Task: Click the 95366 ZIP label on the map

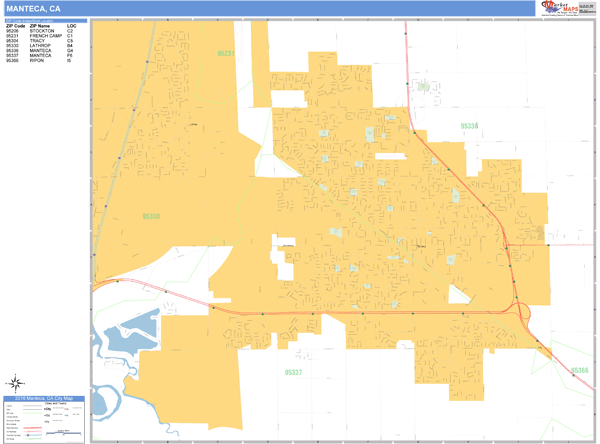Action: coord(579,371)
